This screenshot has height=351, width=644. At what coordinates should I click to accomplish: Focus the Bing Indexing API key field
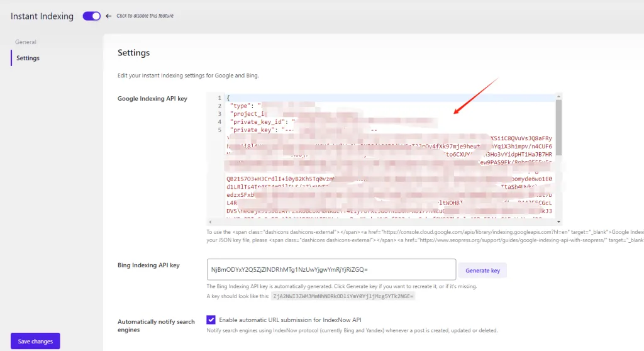click(x=331, y=270)
